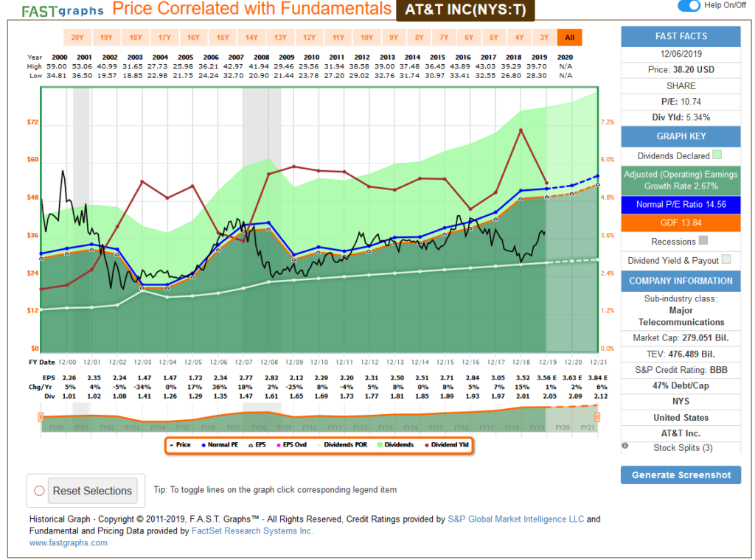This screenshot has width=755, height=560.
Task: Select the 17Y time range tab
Action: [x=164, y=38]
